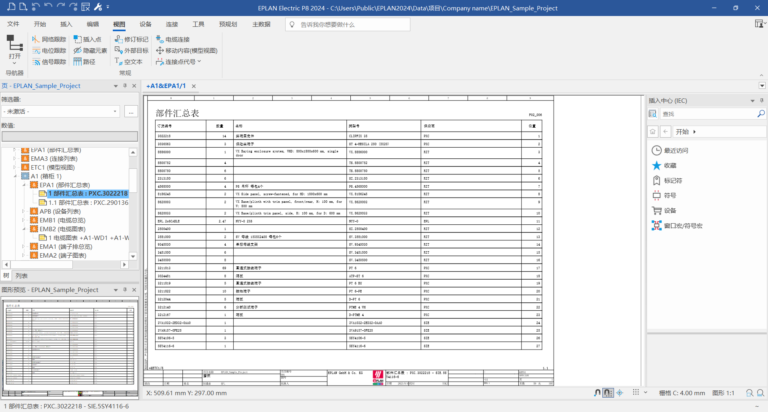Expand the EMB1 (电缆总览) tree node
The width and height of the screenshot is (768, 412).
click(x=24, y=220)
